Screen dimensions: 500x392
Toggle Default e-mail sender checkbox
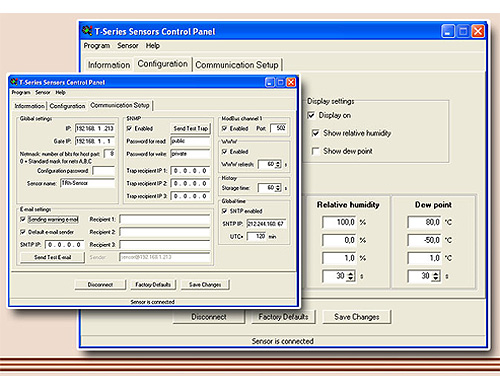[x=23, y=232]
